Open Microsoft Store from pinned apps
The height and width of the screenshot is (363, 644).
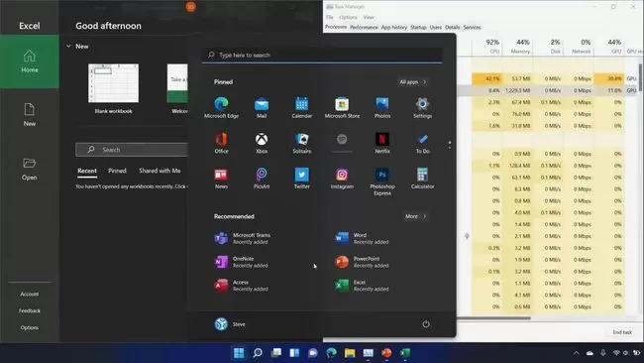click(x=342, y=108)
